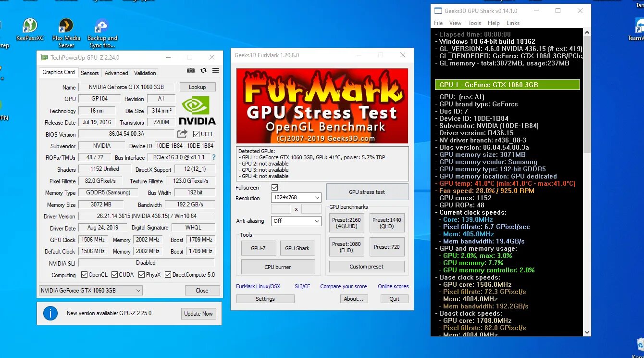Select the Graphics Card tab

tap(59, 72)
